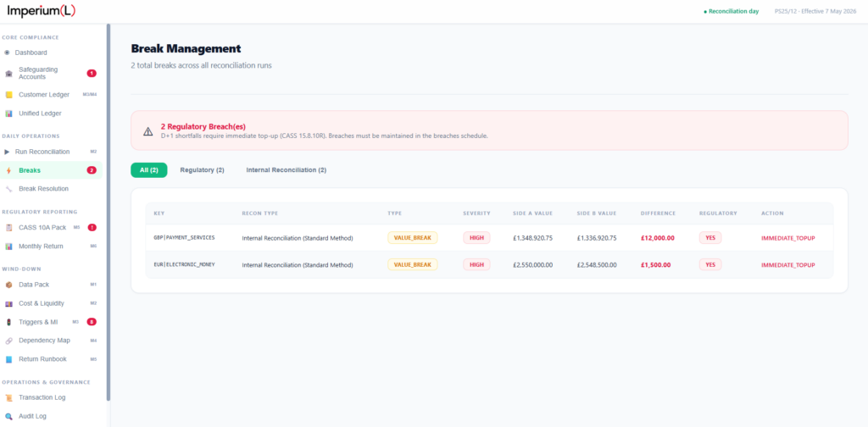
Task: Click the Run Reconciliation play icon
Action: [7, 152]
